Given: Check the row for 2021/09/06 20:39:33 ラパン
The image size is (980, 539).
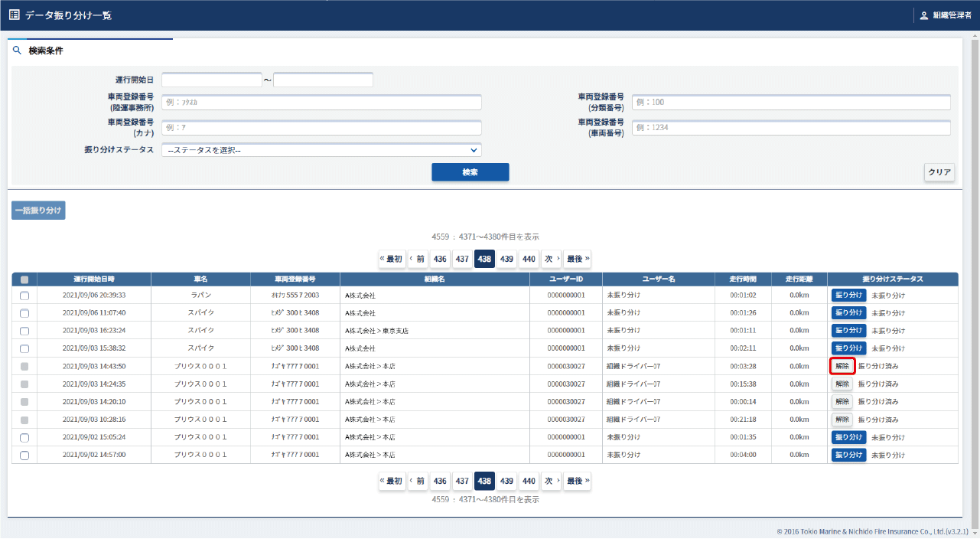Looking at the screenshot, I should click(24, 296).
